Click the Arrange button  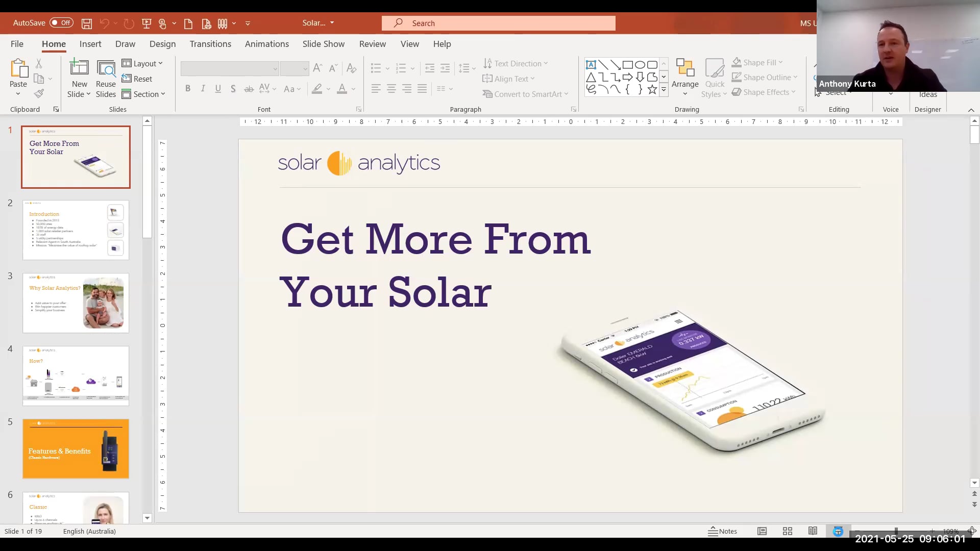pos(685,77)
